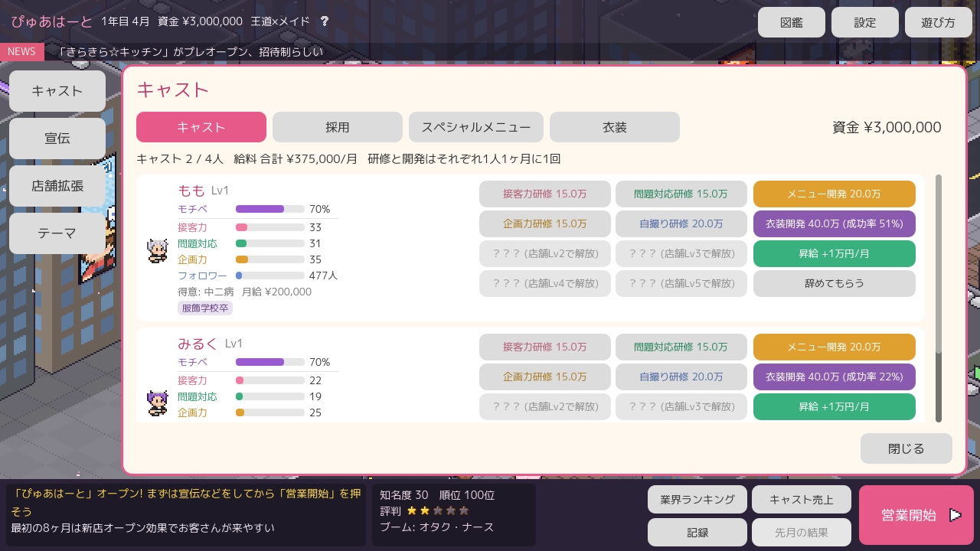This screenshot has height=551, width=980.
Task: Start もも's 企画力研修 training
Action: [545, 223]
